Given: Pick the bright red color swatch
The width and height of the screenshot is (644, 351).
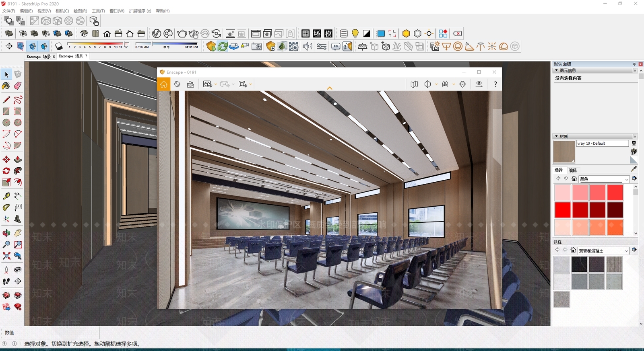Looking at the screenshot, I should point(562,210).
